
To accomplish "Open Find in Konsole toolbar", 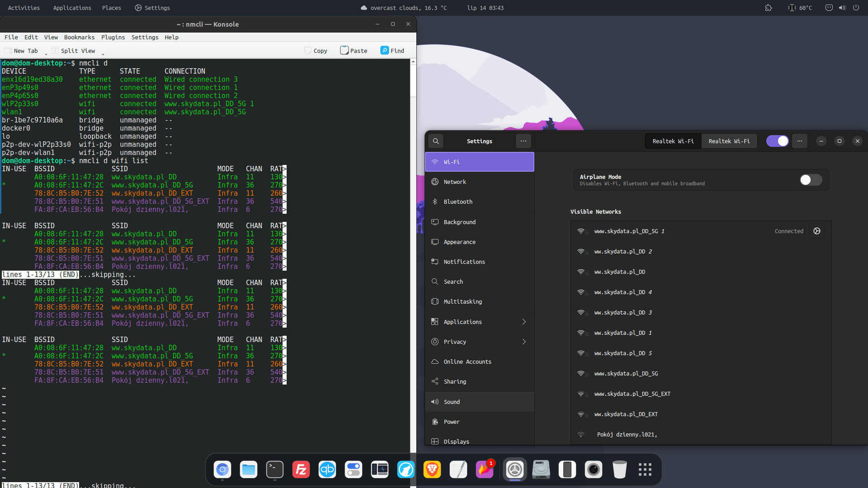I will click(392, 50).
